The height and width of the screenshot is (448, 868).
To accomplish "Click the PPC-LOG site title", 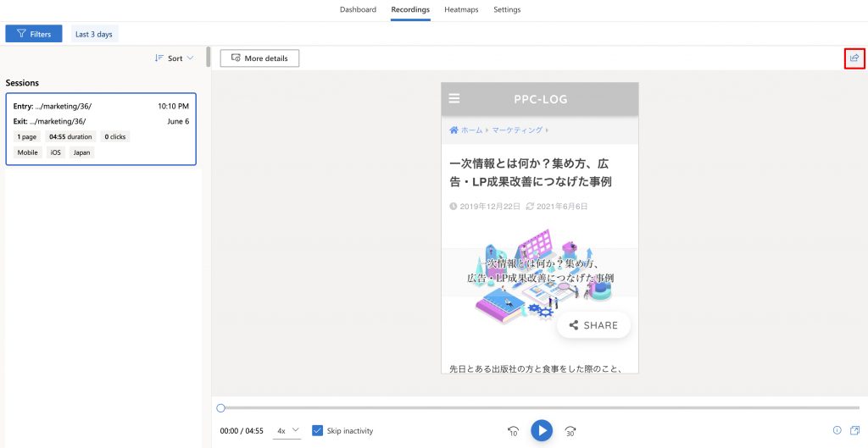I will tap(540, 100).
